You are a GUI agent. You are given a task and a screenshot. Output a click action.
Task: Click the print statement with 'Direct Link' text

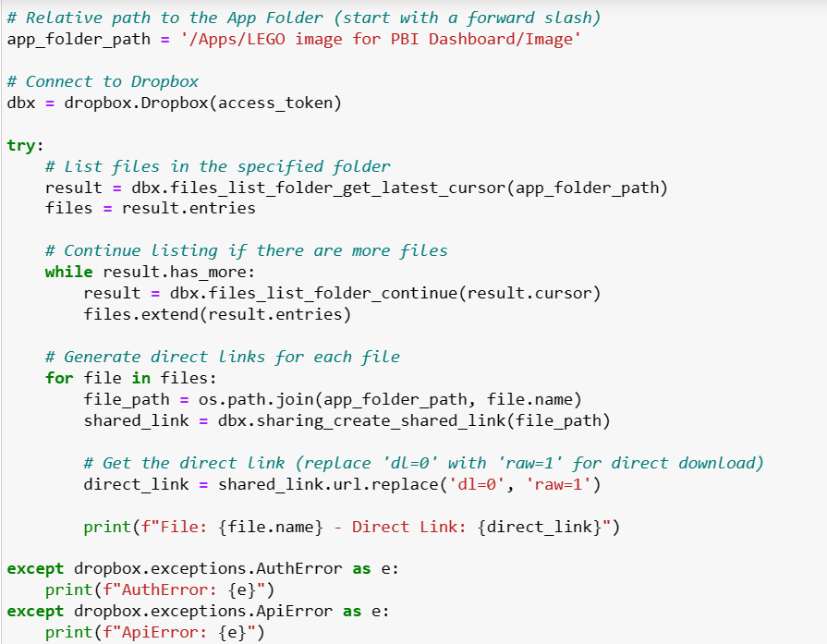(x=351, y=527)
